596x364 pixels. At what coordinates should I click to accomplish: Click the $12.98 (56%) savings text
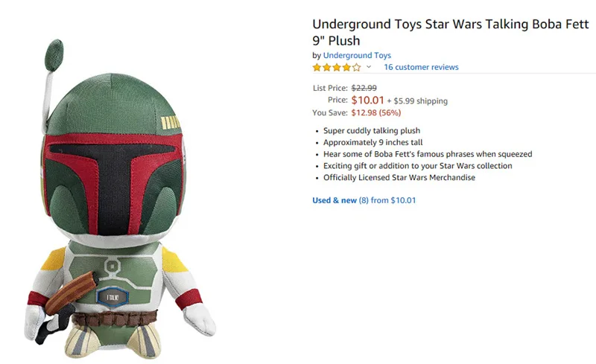click(x=376, y=113)
